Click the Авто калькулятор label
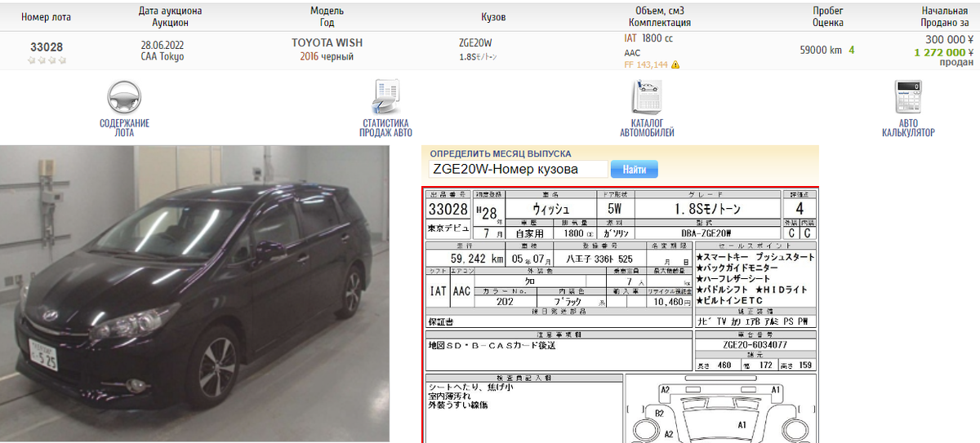 click(x=908, y=127)
